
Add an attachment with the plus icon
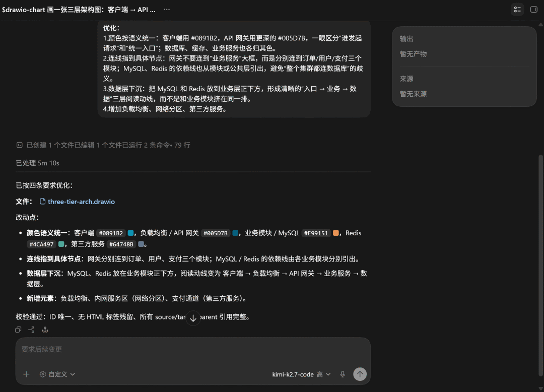tap(26, 374)
